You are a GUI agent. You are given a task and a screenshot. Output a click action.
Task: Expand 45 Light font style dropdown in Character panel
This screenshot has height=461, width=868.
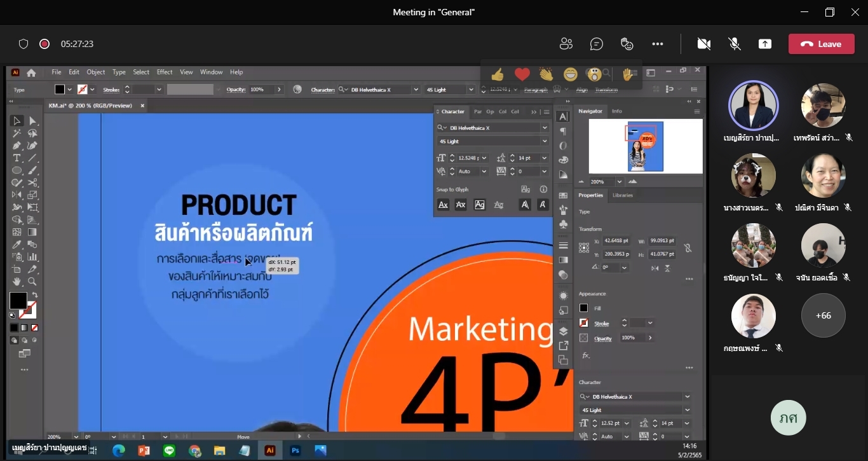pos(545,141)
